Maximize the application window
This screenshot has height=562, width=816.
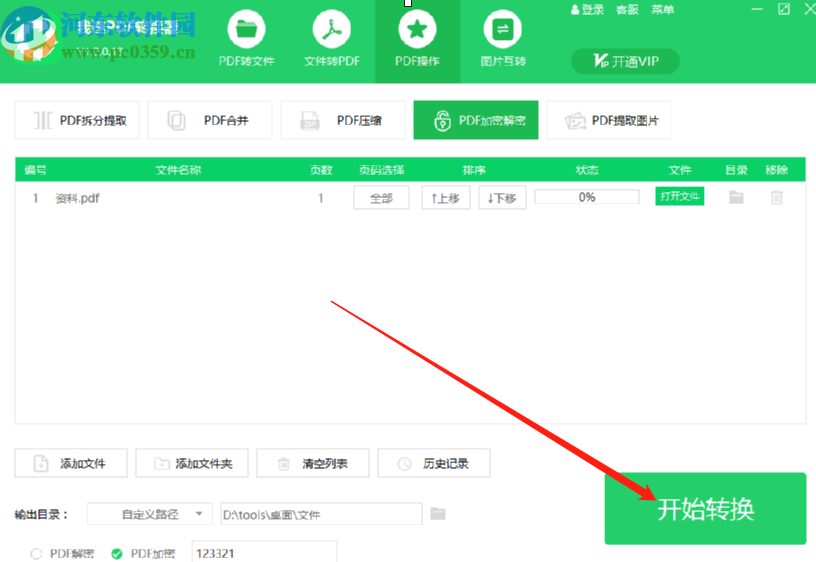coord(784,9)
